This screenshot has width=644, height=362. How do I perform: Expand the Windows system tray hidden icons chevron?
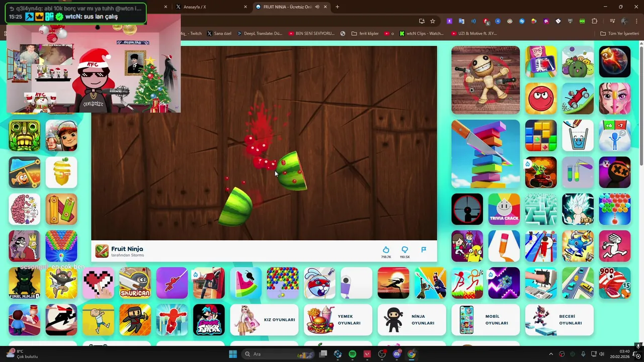(x=551, y=354)
